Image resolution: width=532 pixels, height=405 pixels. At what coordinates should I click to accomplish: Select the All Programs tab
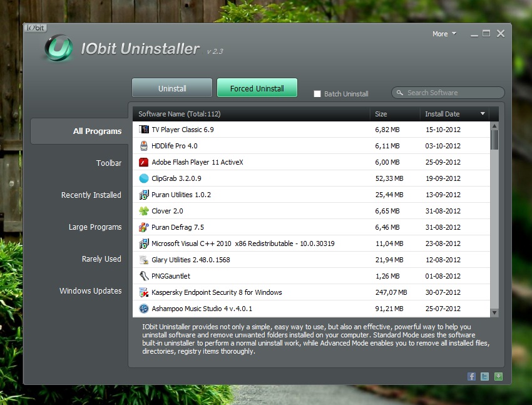pos(79,131)
